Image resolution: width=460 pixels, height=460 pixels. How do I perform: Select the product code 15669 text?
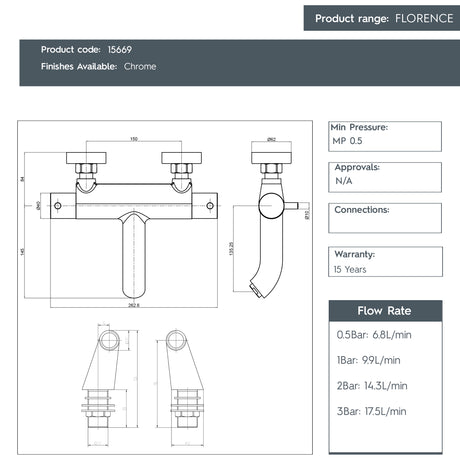click(x=120, y=50)
